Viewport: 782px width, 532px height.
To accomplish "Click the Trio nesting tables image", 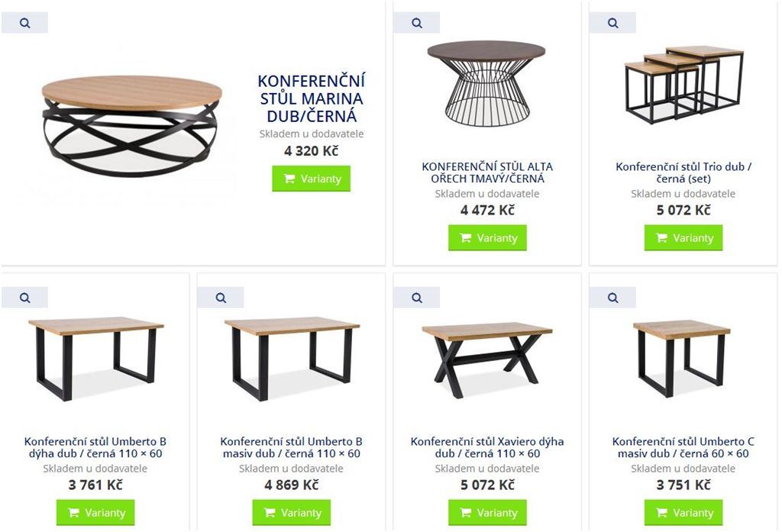I will (683, 84).
